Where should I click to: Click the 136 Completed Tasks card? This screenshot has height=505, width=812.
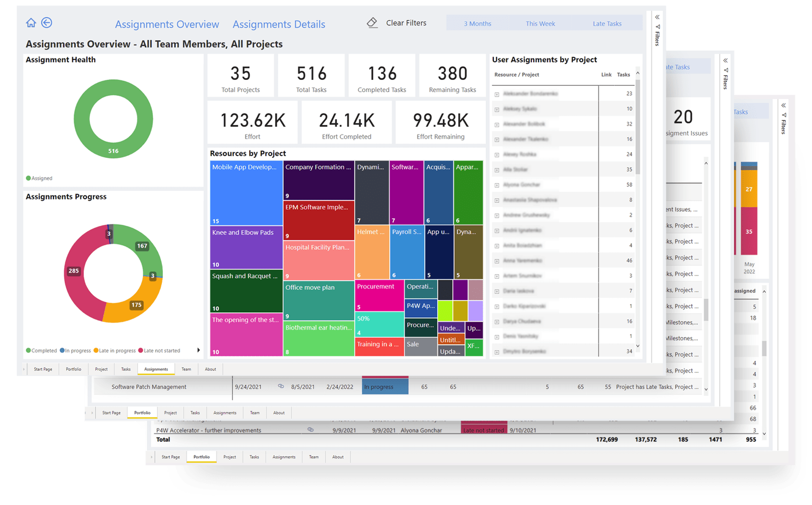click(x=382, y=76)
